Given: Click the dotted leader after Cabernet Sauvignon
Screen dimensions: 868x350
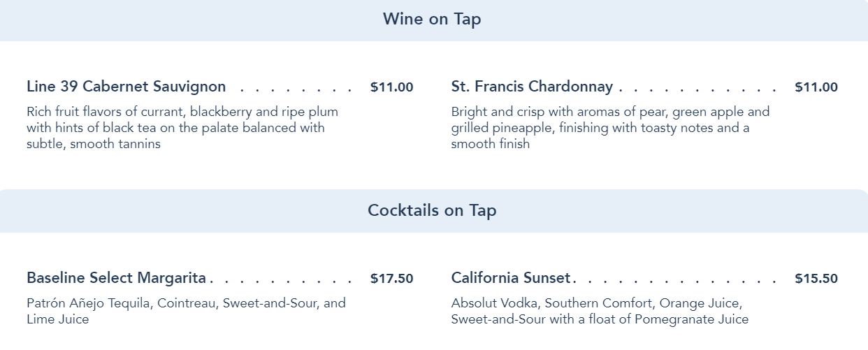Looking at the screenshot, I should pyautogui.click(x=297, y=89).
